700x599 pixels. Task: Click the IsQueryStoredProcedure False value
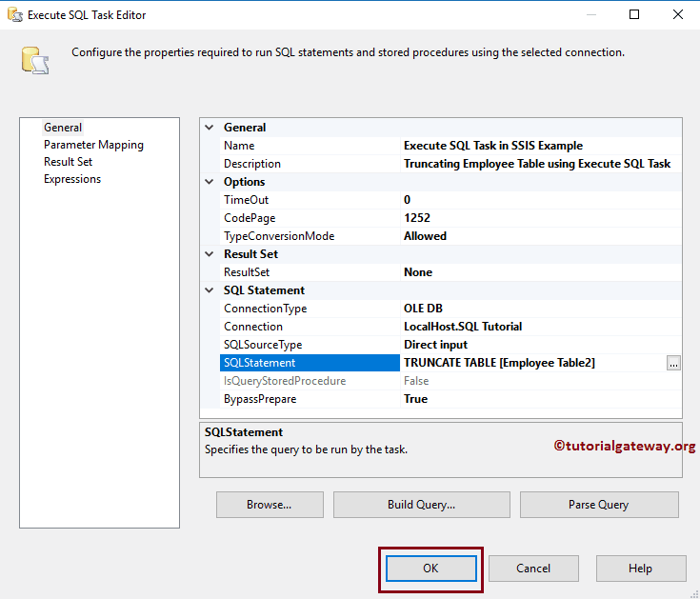pyautogui.click(x=541, y=381)
